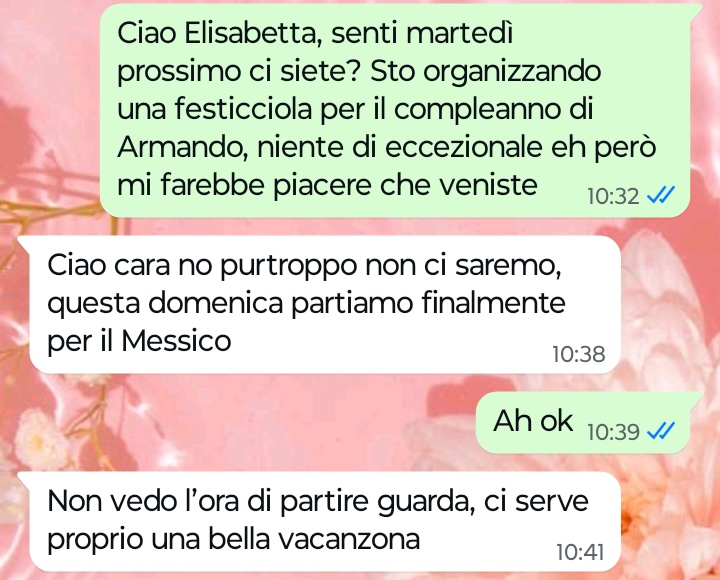
Task: Click the pointed tail of the Armando birthday bubble
Action: pyautogui.click(x=694, y=10)
